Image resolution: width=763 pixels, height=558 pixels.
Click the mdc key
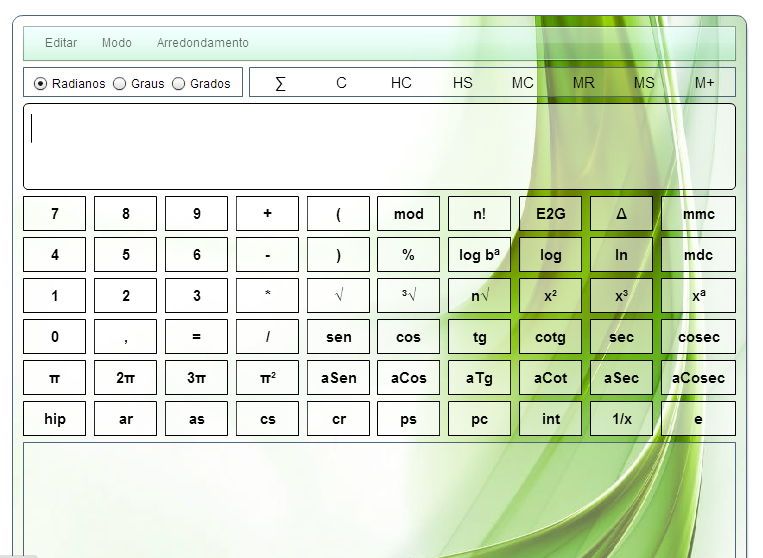(698, 254)
